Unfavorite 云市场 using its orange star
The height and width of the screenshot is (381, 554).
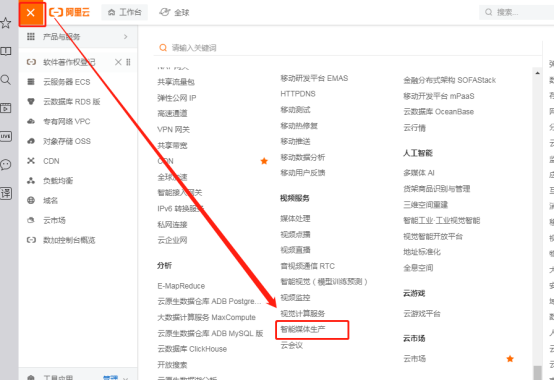tap(510, 359)
